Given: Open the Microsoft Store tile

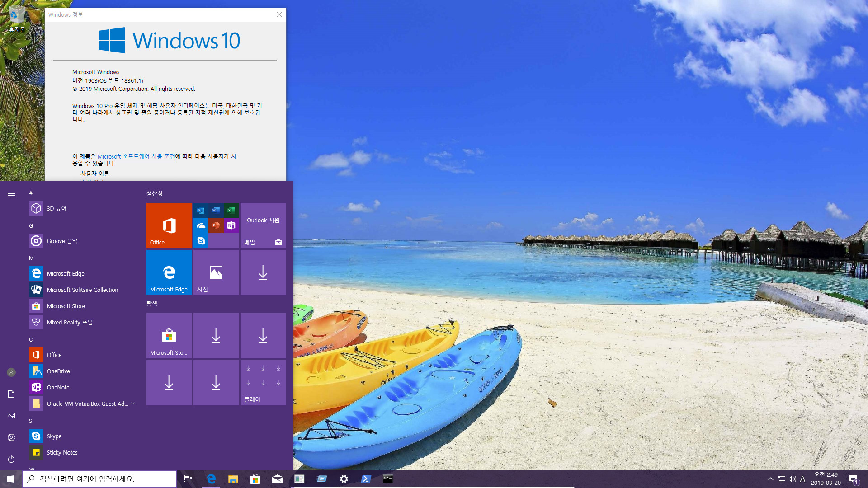Looking at the screenshot, I should tap(169, 336).
